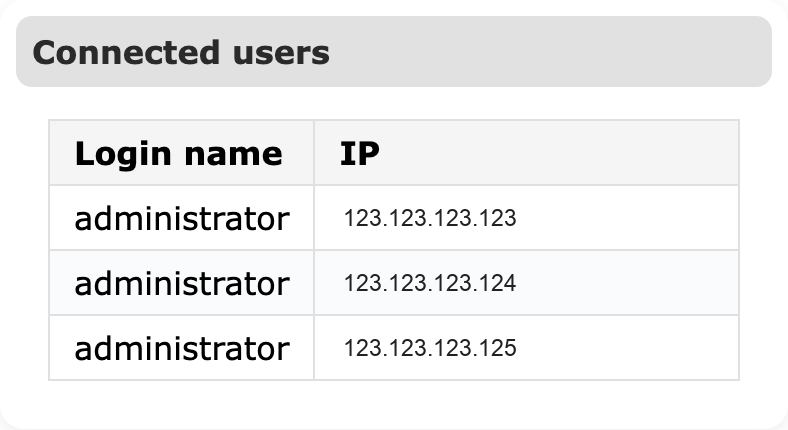This screenshot has height=430, width=788.
Task: Click the first connected user row
Action: [x=393, y=218]
